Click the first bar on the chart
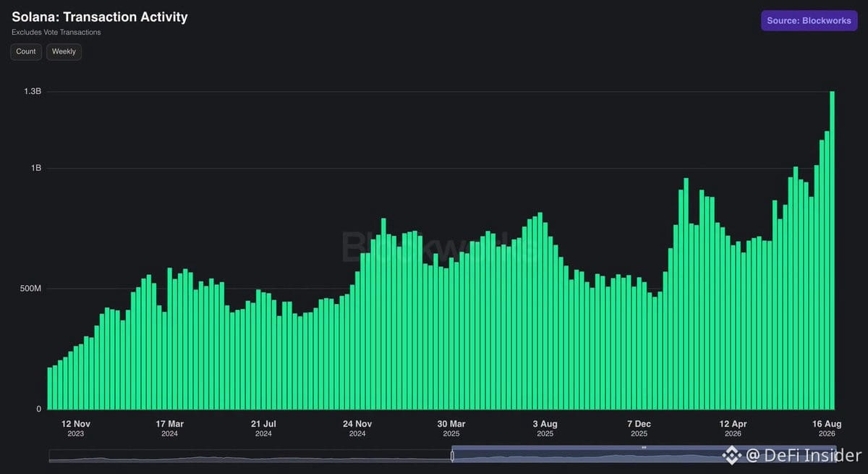 coord(50,389)
